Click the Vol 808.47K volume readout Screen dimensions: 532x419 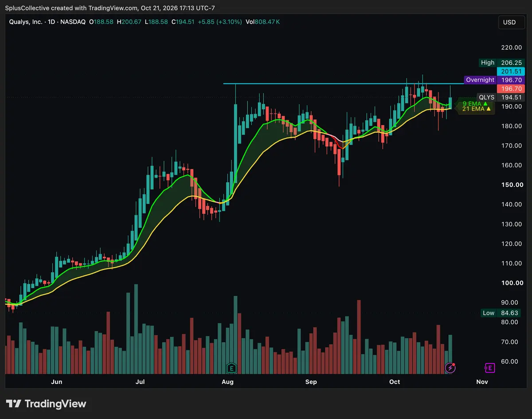(263, 22)
